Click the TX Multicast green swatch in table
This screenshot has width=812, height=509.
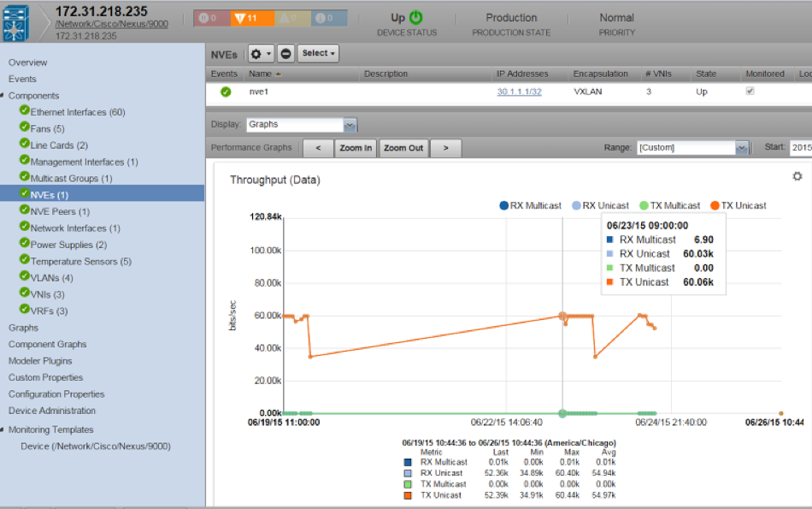pyautogui.click(x=409, y=484)
